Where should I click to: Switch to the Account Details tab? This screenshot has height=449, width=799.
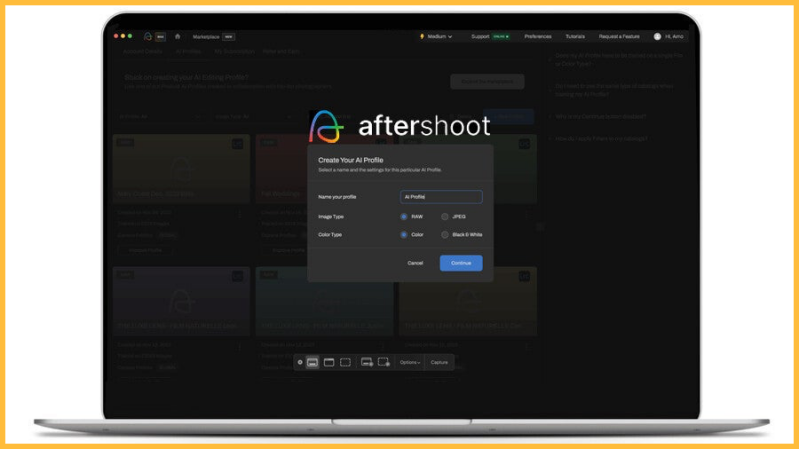point(143,51)
